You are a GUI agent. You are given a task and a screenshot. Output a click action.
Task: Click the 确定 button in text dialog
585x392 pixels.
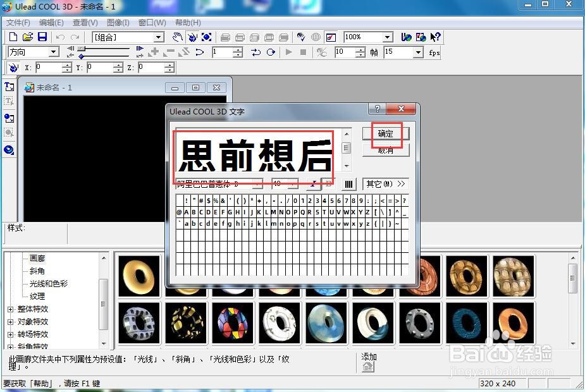click(x=386, y=133)
